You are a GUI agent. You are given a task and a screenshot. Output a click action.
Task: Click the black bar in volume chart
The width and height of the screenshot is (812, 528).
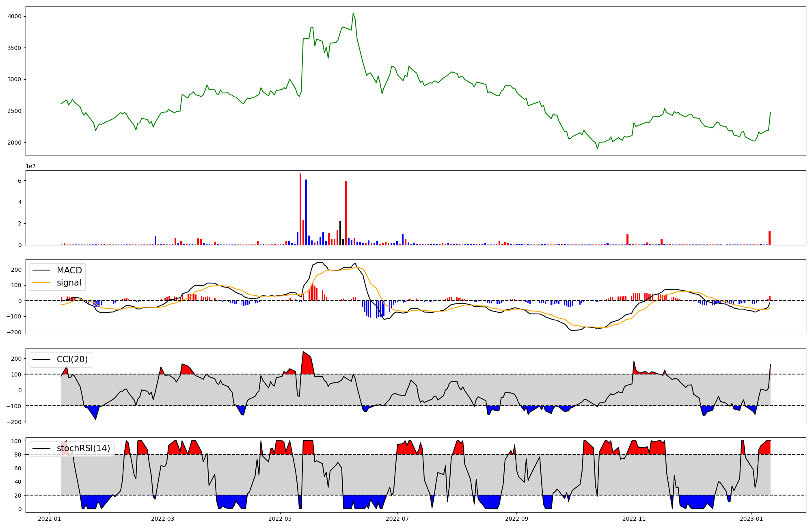pos(340,233)
